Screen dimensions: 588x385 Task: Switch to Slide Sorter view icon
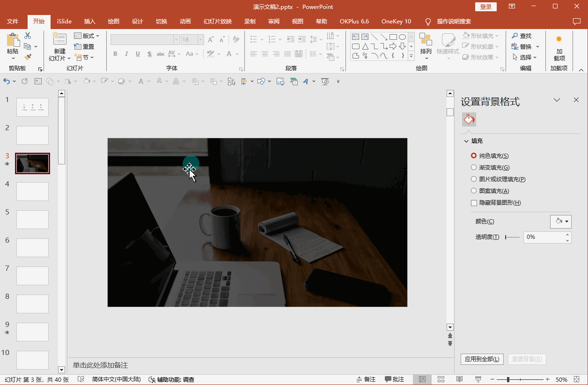point(441,379)
